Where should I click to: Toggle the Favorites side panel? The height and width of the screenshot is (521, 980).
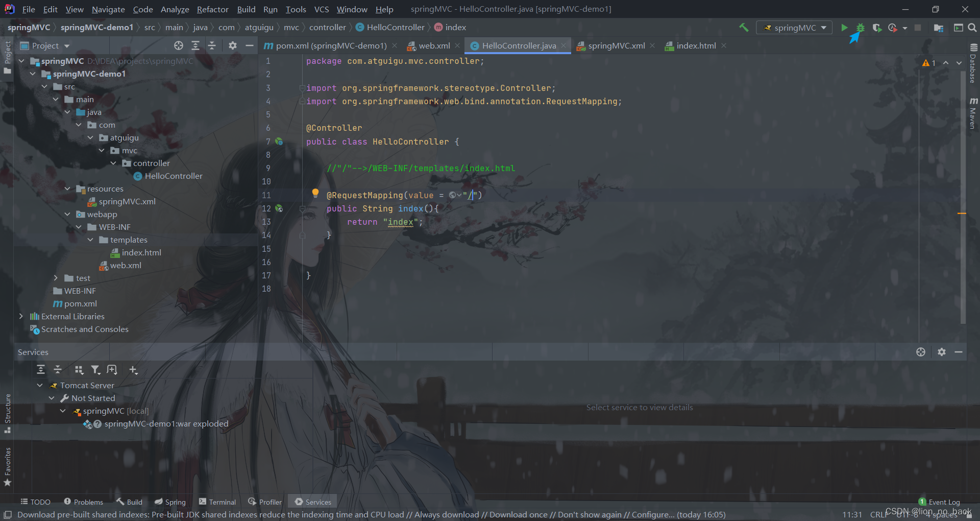click(x=7, y=467)
